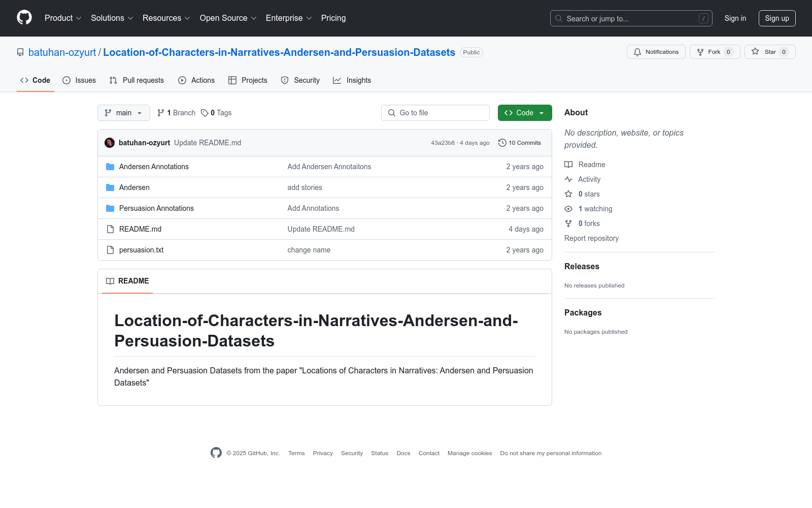The image size is (812, 508).
Task: Select the README tab in file viewer
Action: pyautogui.click(x=127, y=281)
